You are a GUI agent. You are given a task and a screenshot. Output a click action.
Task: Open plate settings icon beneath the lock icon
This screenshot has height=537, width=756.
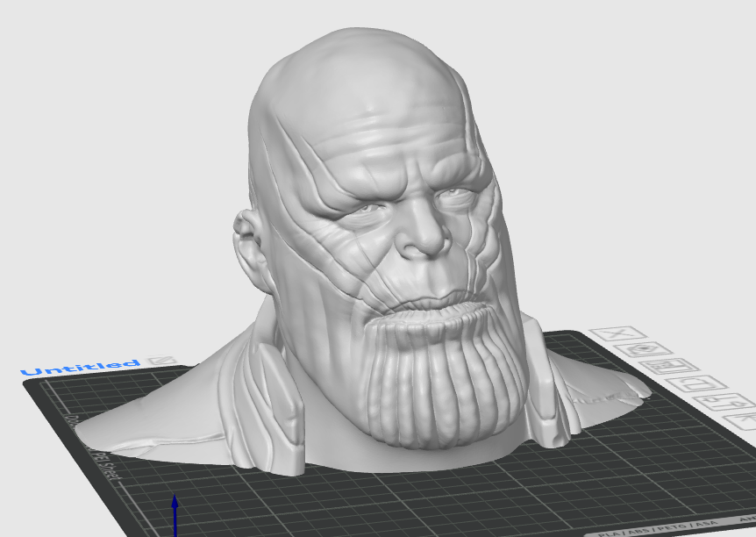click(x=724, y=403)
